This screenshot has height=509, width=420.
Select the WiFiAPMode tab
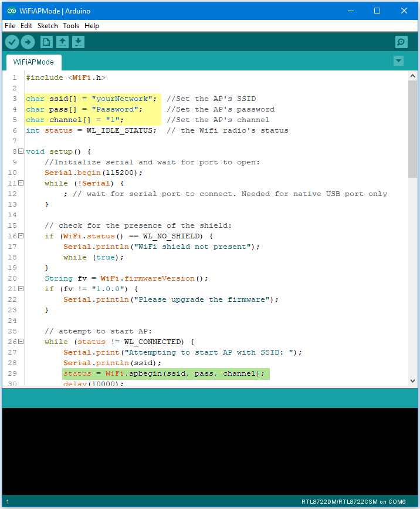click(x=33, y=62)
